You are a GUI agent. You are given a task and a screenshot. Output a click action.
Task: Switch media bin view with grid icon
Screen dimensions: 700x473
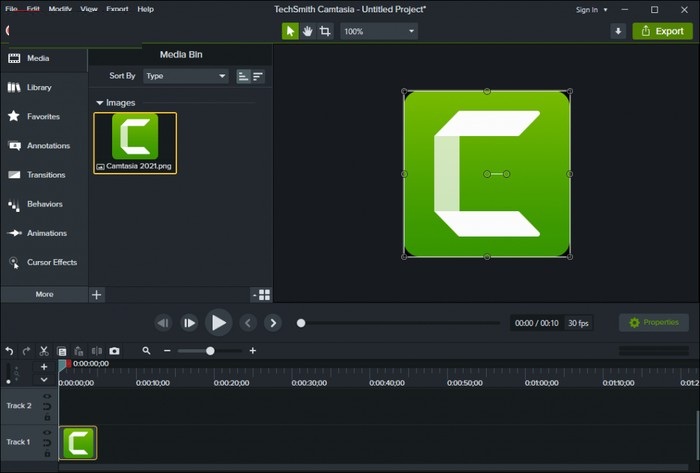[x=264, y=295]
